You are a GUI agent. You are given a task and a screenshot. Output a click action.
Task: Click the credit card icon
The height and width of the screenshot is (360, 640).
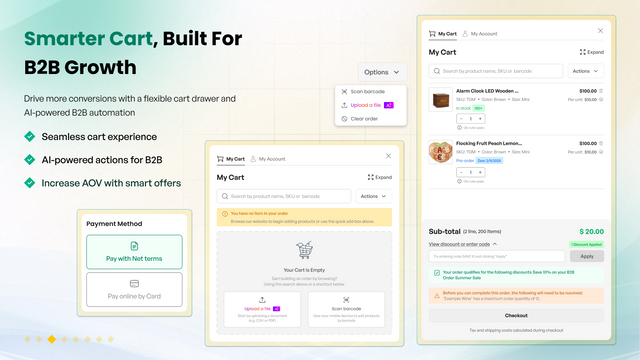[x=134, y=284]
